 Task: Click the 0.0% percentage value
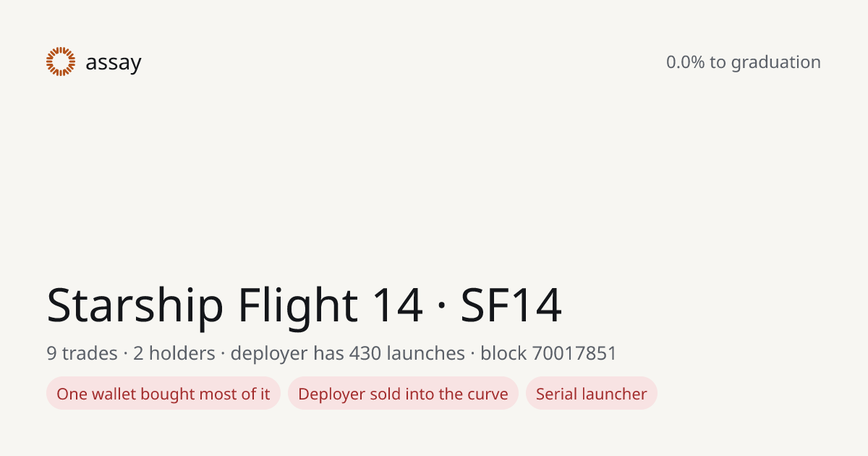click(685, 62)
